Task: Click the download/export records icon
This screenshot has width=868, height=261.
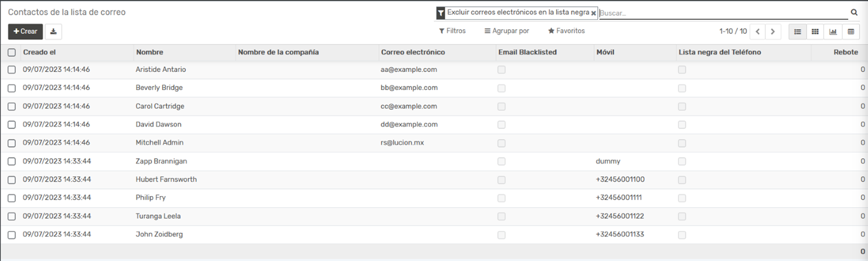Action: pyautogui.click(x=53, y=32)
